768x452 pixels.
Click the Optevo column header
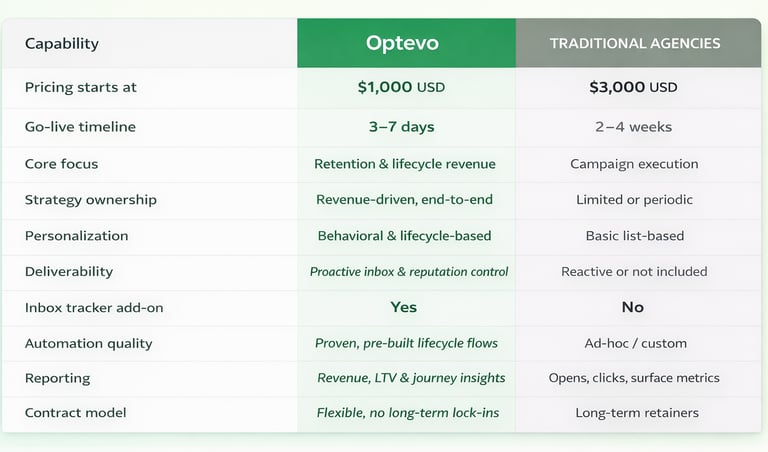tap(402, 43)
